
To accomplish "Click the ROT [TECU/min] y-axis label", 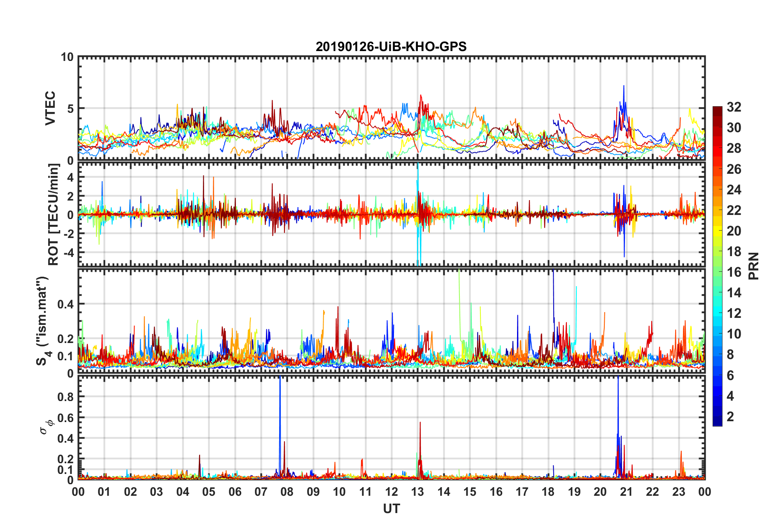I will 54,215.
